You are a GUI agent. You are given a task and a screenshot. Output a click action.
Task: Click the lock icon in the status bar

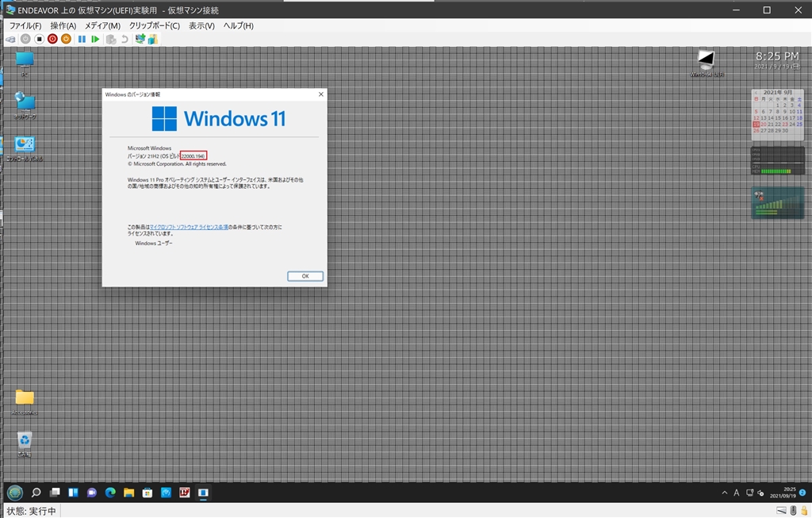pyautogui.click(x=804, y=511)
